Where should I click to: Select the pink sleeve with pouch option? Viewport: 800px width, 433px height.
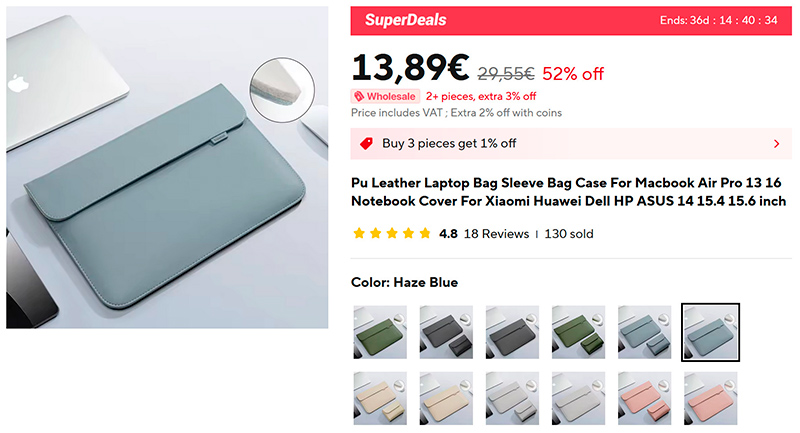coord(644,398)
